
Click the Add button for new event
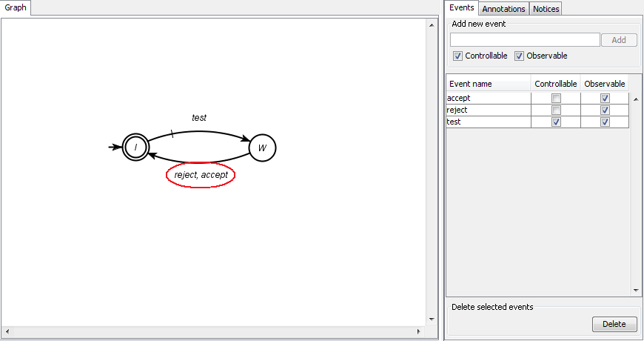pyautogui.click(x=619, y=40)
